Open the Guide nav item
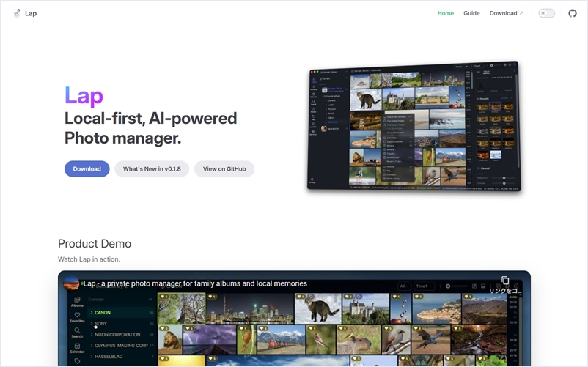 471,13
